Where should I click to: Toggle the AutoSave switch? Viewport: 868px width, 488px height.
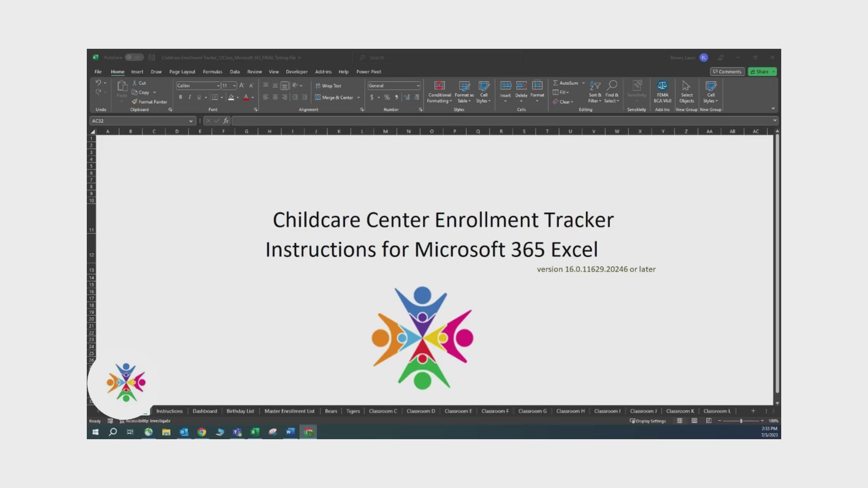[134, 57]
